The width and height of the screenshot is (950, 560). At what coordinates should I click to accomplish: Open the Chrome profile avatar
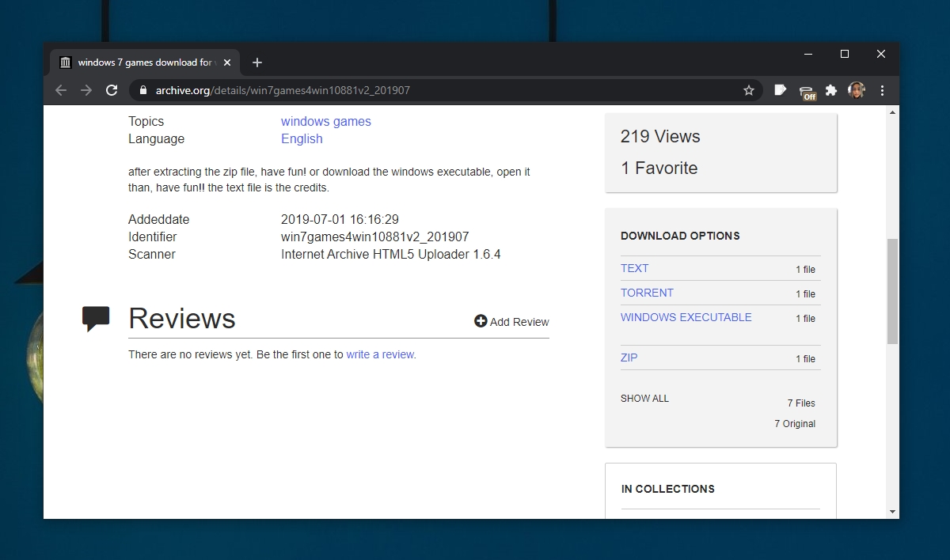click(x=857, y=90)
